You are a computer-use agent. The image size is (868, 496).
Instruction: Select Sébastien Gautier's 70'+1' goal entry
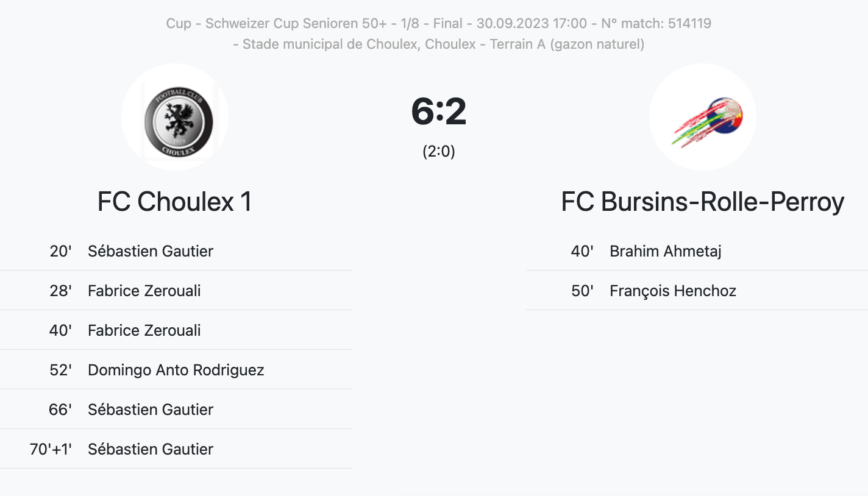[x=150, y=449]
